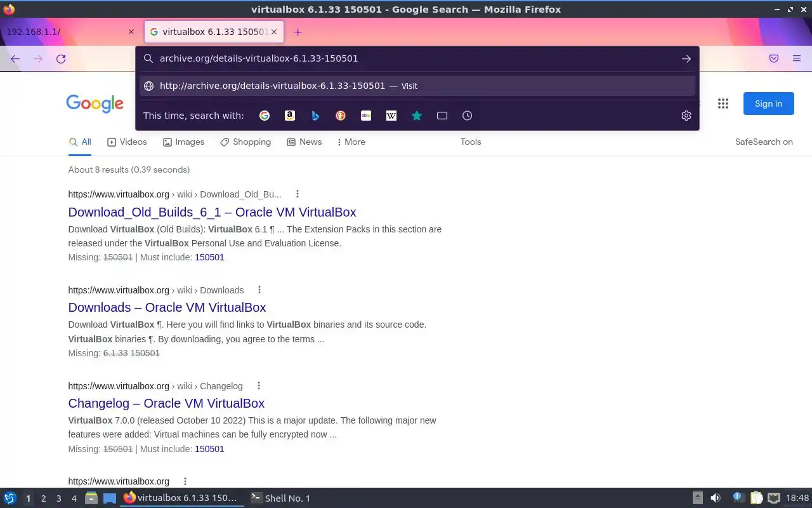
Task: Expand the More search filters menu
Action: pyautogui.click(x=351, y=142)
